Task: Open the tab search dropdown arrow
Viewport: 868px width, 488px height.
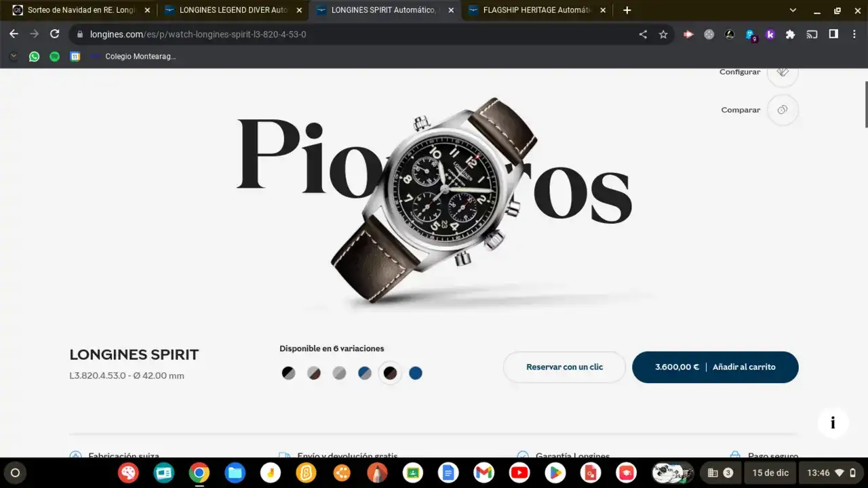Action: (x=793, y=10)
